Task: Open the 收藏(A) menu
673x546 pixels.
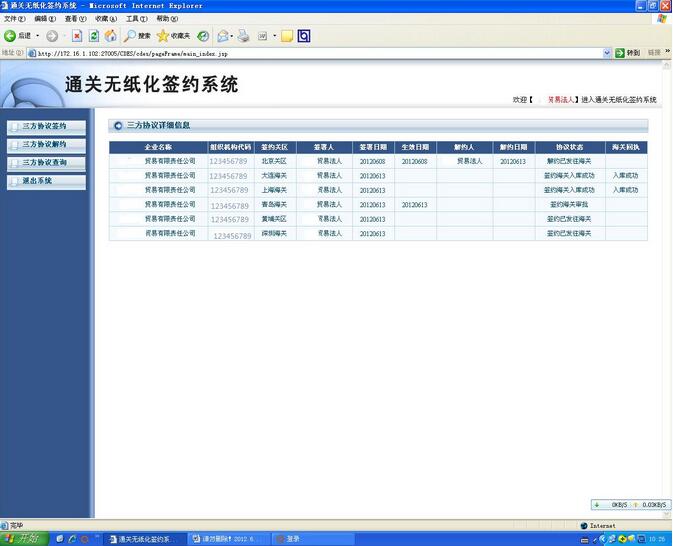Action: pyautogui.click(x=106, y=19)
